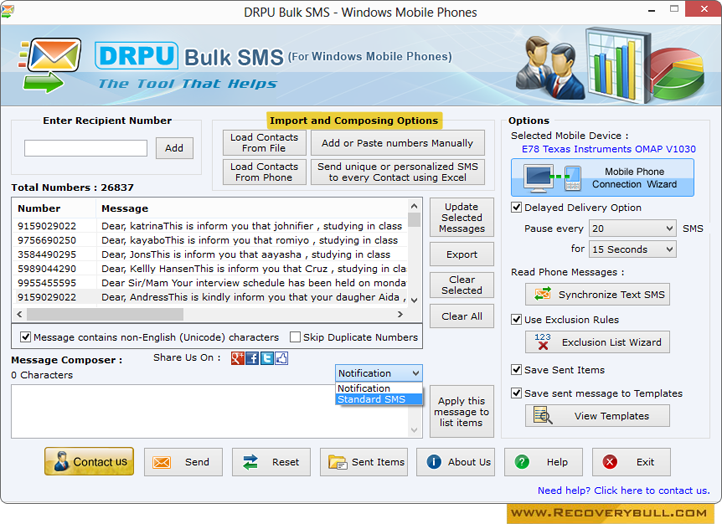Uncheck Use Exclusion Rules
Screen dimensions: 722x524
pos(517,319)
